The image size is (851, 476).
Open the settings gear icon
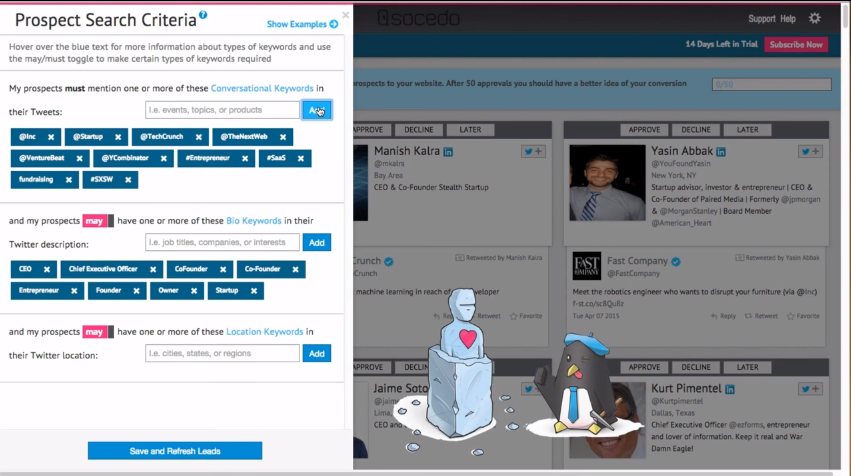tap(814, 18)
